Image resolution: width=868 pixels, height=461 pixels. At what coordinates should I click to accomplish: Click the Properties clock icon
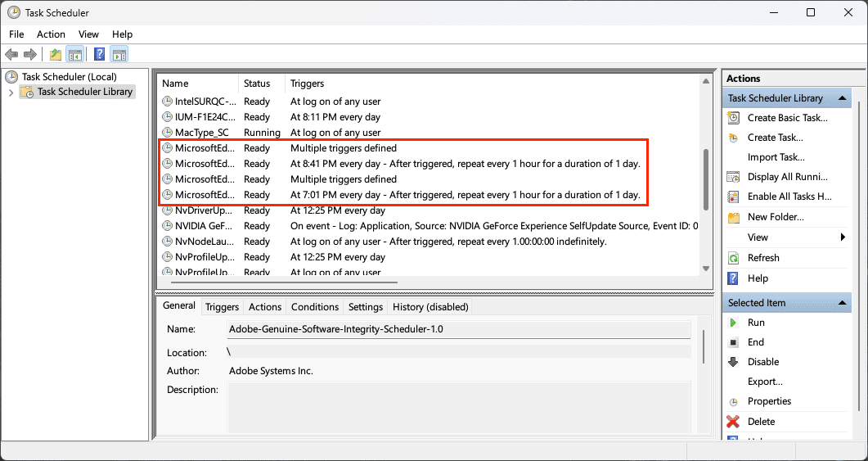(x=733, y=402)
